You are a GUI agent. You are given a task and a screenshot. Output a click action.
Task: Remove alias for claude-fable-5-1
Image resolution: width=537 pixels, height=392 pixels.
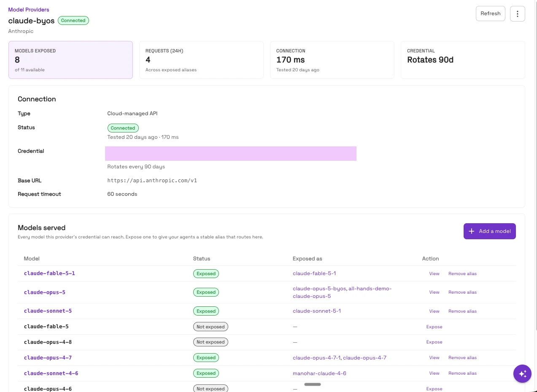[x=462, y=273]
